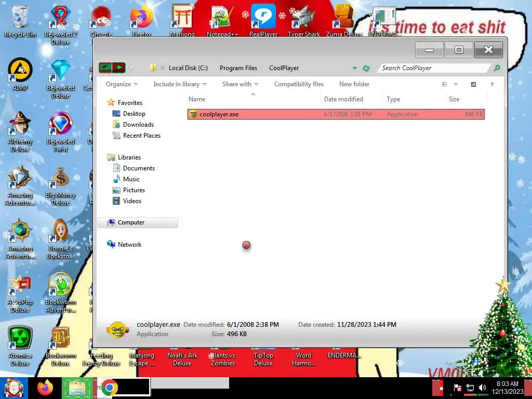Open Recent Places in navigation pane
This screenshot has width=532, height=399.
(x=137, y=136)
